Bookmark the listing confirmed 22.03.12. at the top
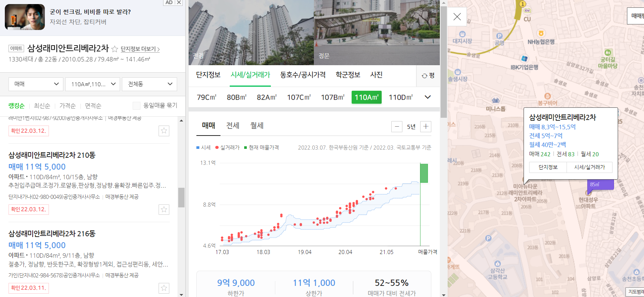 point(164,131)
